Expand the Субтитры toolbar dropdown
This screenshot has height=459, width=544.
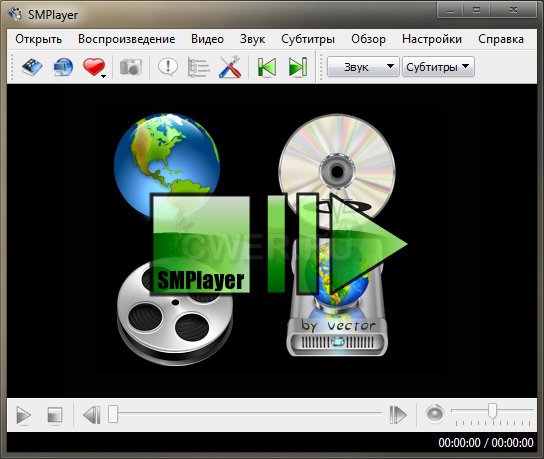(438, 67)
